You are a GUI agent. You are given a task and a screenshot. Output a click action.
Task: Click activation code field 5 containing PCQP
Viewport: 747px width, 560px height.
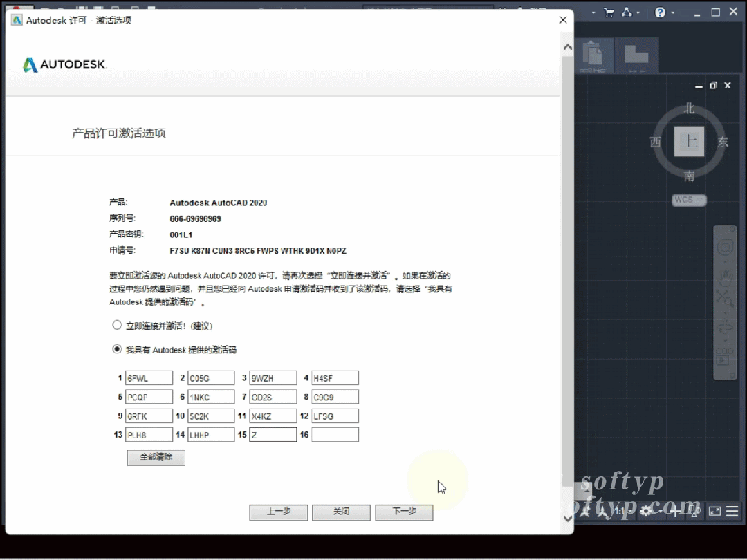coord(149,397)
